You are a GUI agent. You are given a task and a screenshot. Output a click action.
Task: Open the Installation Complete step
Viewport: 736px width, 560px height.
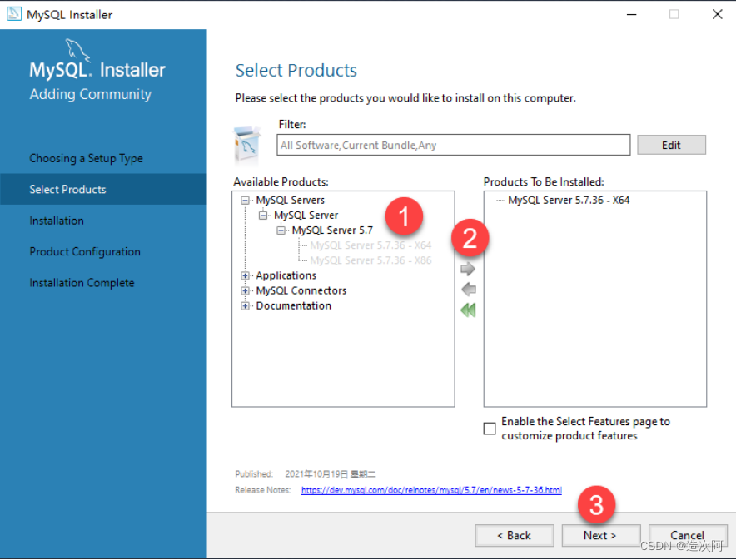pos(82,283)
